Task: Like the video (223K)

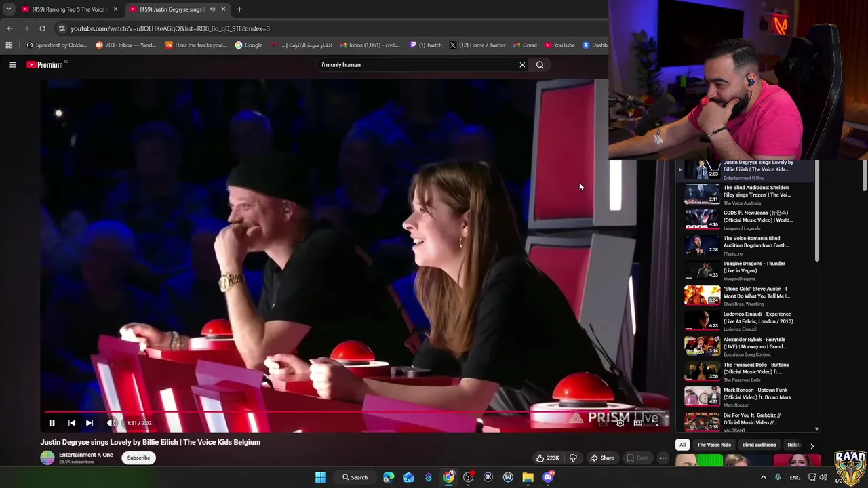Action: click(x=547, y=458)
